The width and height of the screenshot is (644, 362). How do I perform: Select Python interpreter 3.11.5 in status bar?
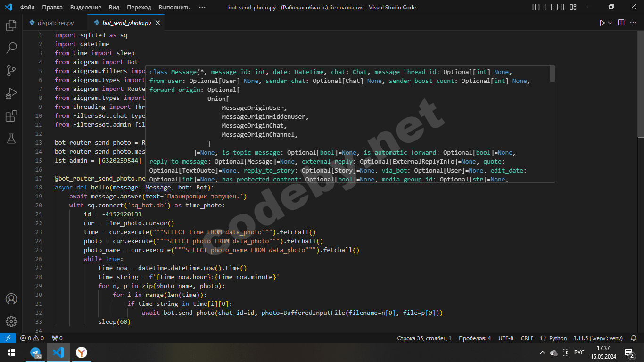tap(598, 338)
